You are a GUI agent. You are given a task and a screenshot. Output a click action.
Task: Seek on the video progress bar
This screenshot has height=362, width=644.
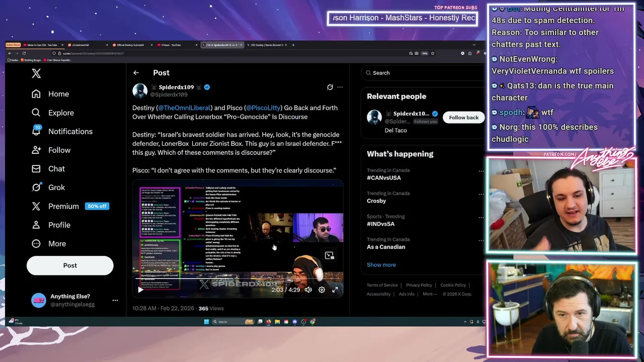point(237,278)
